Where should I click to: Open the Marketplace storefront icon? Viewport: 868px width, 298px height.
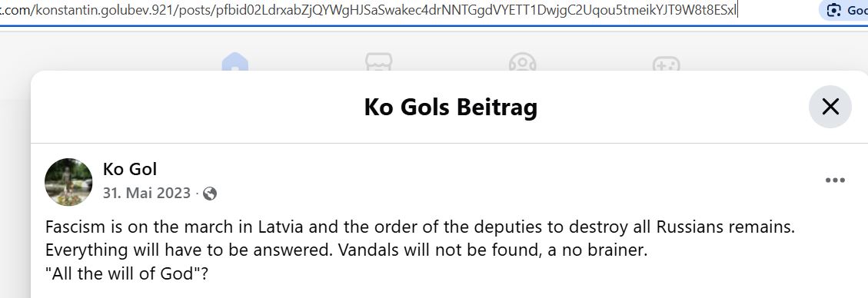tap(378, 61)
